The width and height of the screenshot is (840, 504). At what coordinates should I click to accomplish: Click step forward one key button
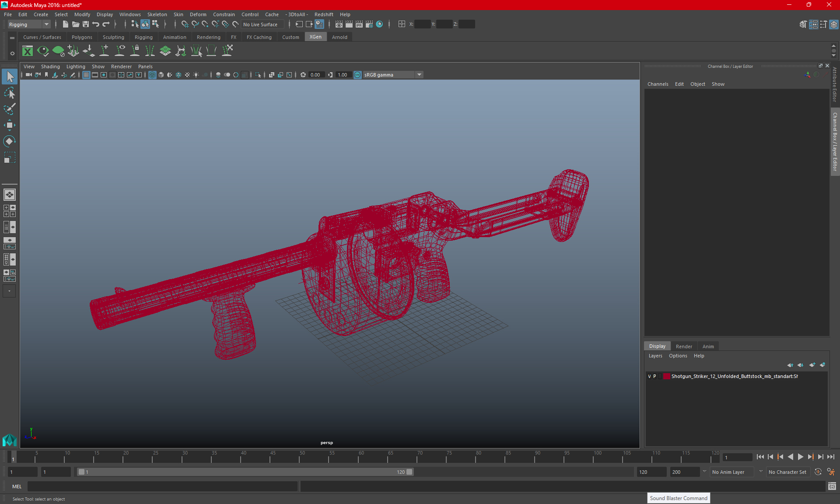[810, 457]
